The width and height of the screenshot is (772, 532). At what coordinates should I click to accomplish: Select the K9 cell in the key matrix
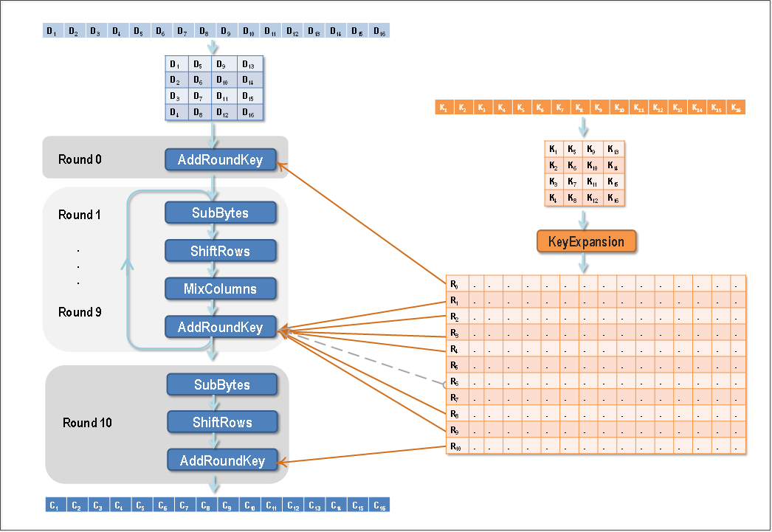pyautogui.click(x=593, y=148)
